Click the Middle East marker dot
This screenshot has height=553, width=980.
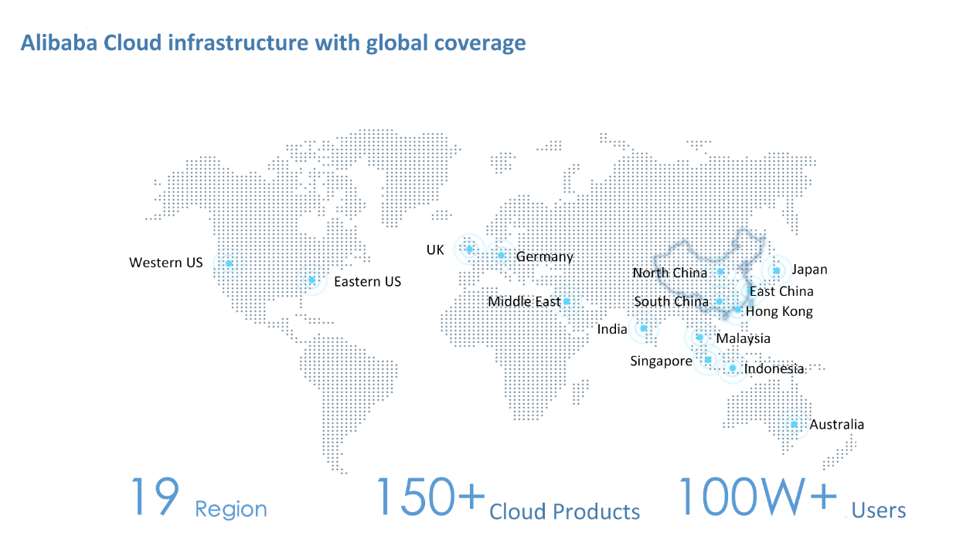click(x=567, y=301)
